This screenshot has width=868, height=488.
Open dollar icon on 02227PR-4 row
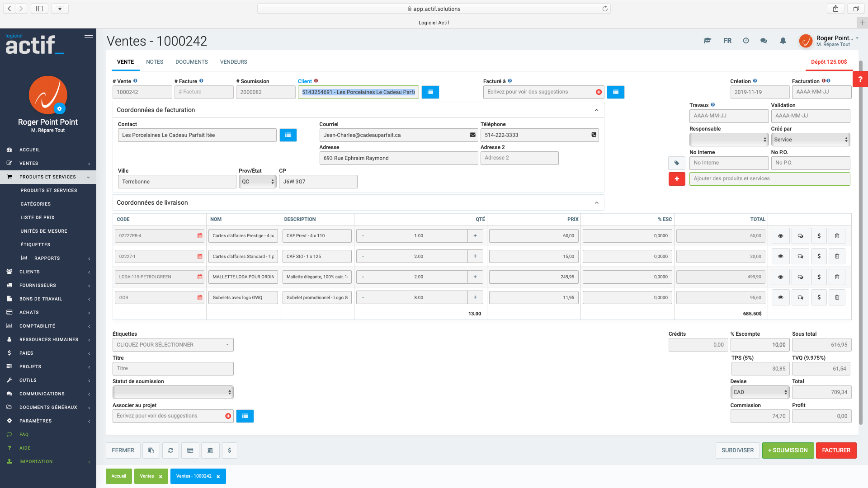point(819,236)
